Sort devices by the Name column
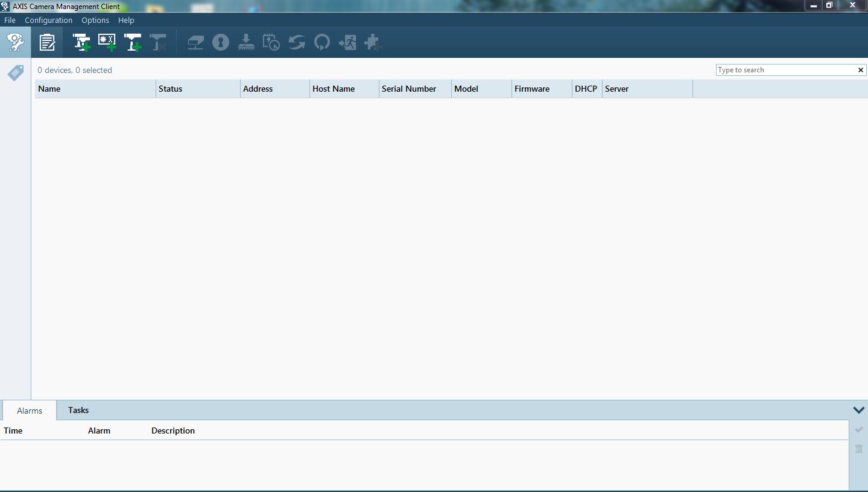The image size is (868, 492). click(x=95, y=89)
